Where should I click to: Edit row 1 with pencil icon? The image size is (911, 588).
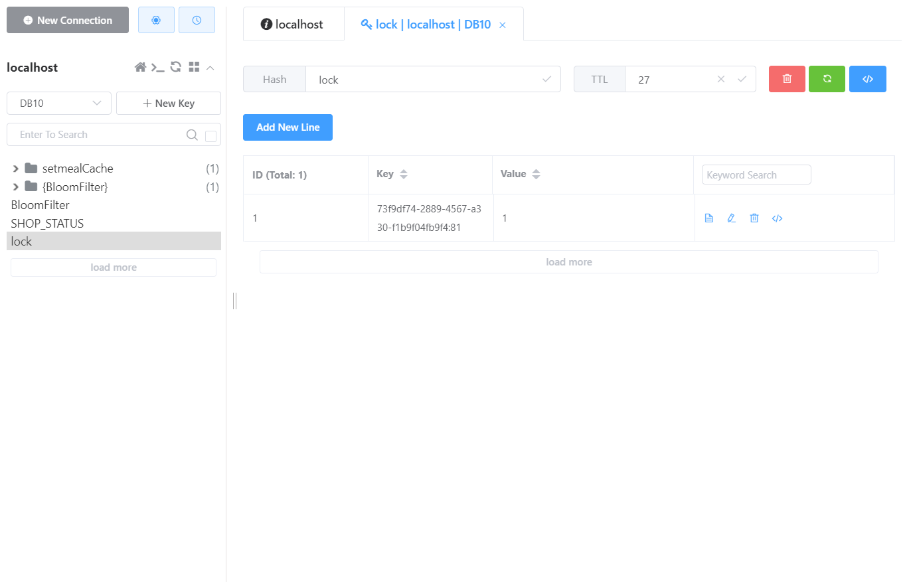tap(732, 218)
